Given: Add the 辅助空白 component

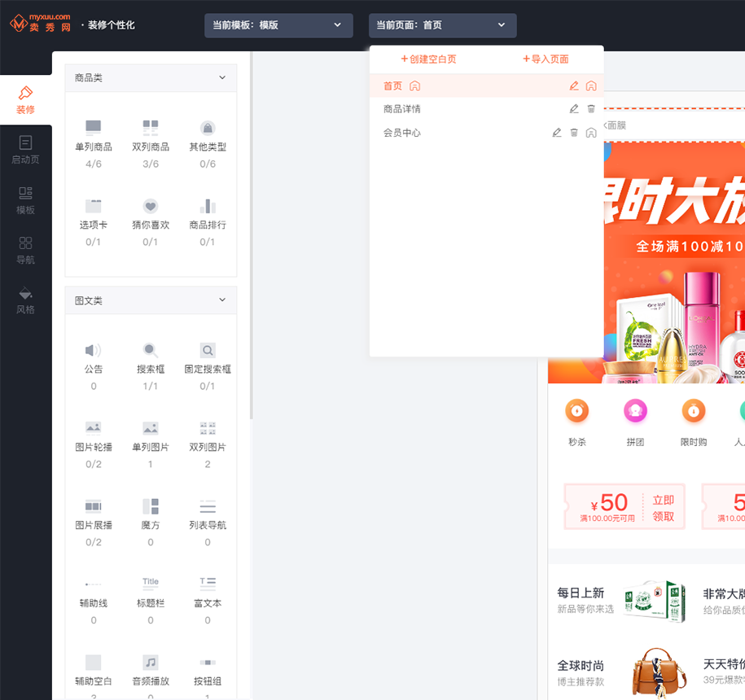Looking at the screenshot, I should click(93, 676).
